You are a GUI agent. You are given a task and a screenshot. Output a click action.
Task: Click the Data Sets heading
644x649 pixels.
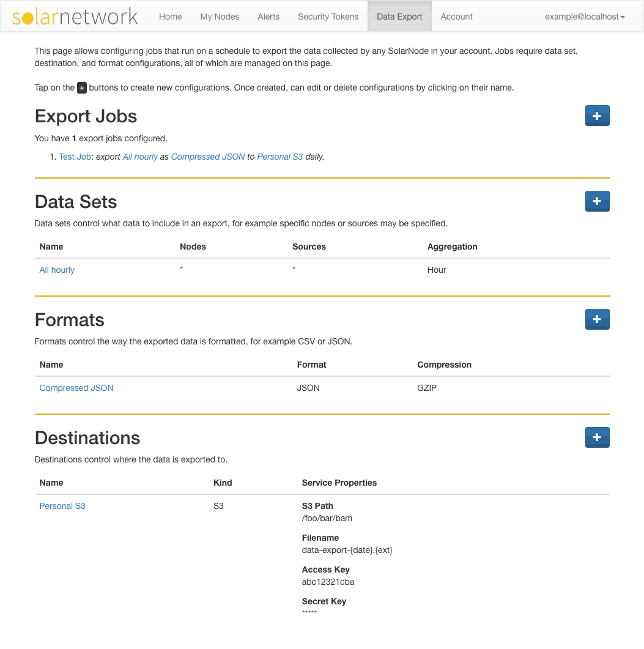pyautogui.click(x=76, y=202)
